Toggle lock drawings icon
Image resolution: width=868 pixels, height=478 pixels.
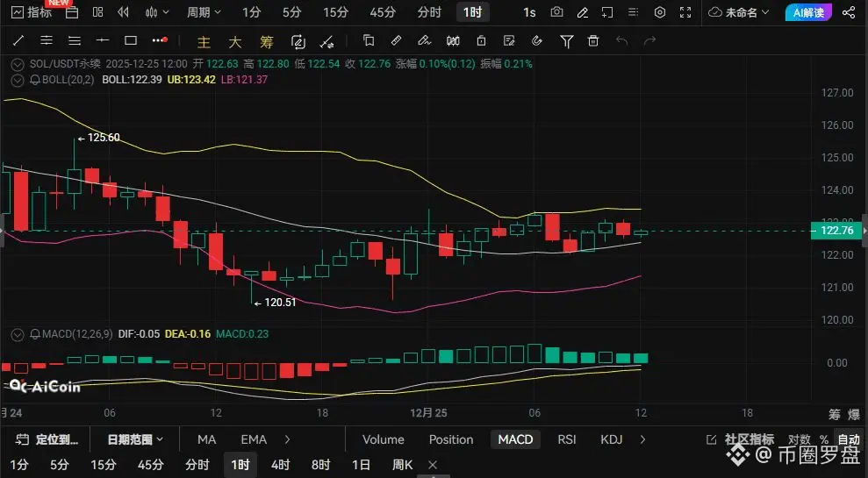coord(481,40)
